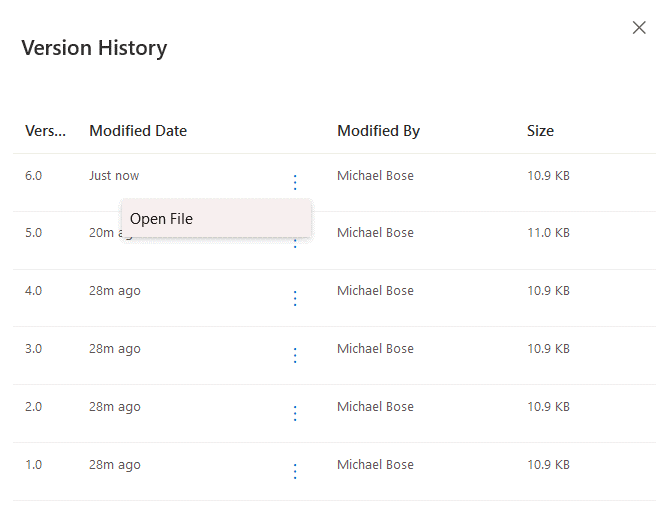
Task: Select the version 2.0 row number
Action: click(x=34, y=407)
